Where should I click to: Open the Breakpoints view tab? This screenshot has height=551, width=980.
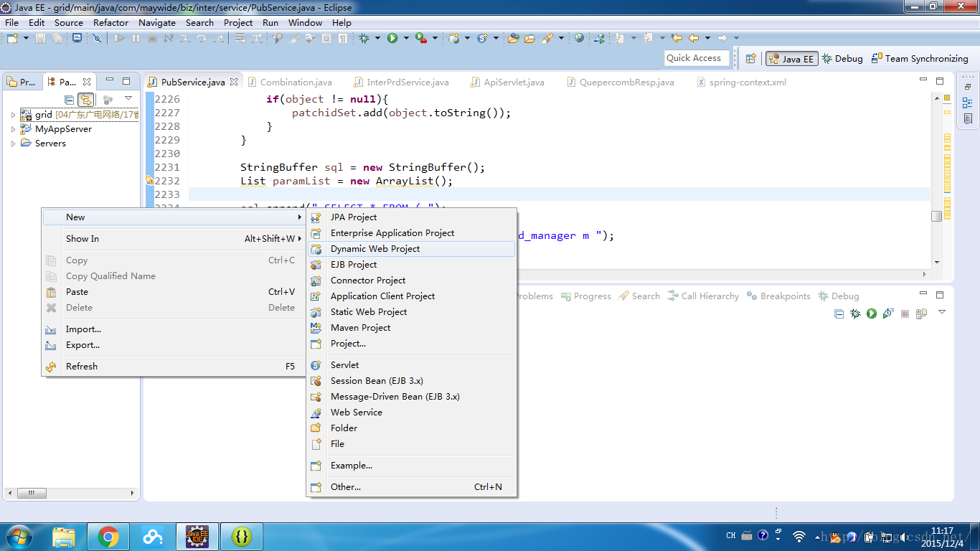click(x=778, y=296)
